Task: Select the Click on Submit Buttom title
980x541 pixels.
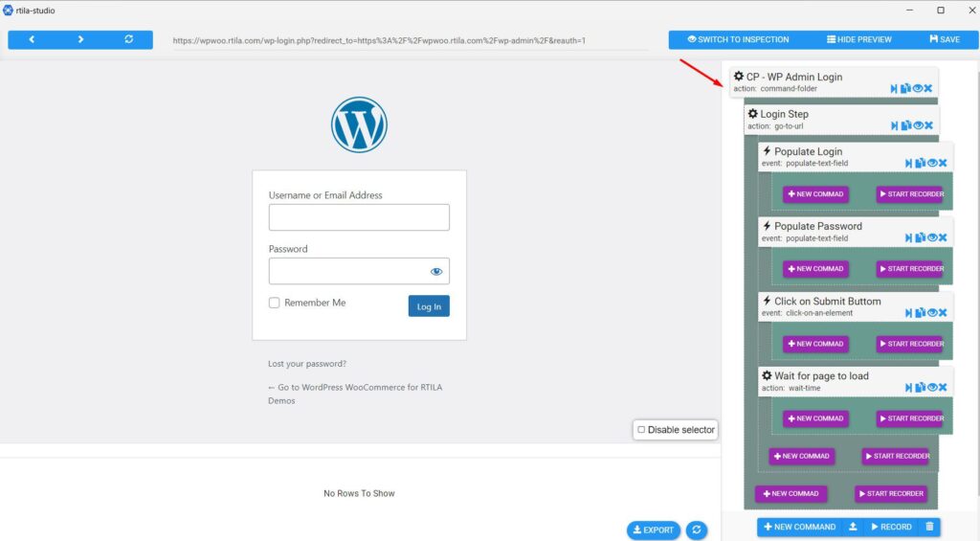Action: click(x=828, y=301)
